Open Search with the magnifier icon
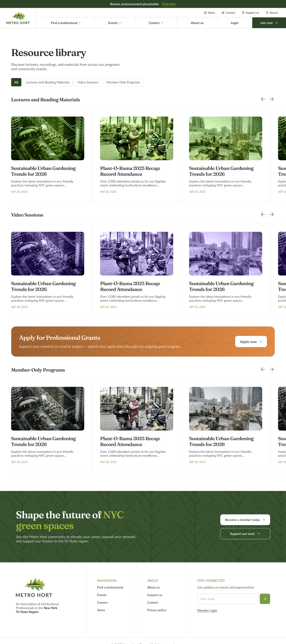 (272, 13)
